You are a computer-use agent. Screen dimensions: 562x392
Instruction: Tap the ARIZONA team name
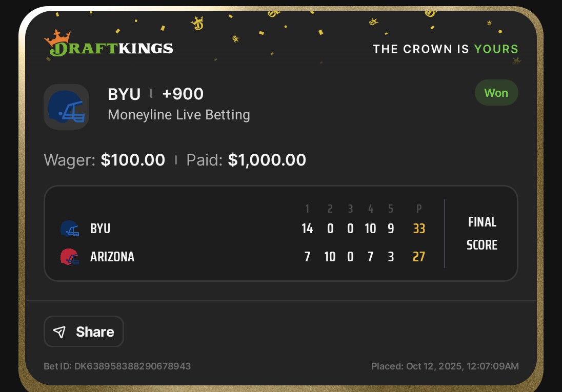click(112, 257)
